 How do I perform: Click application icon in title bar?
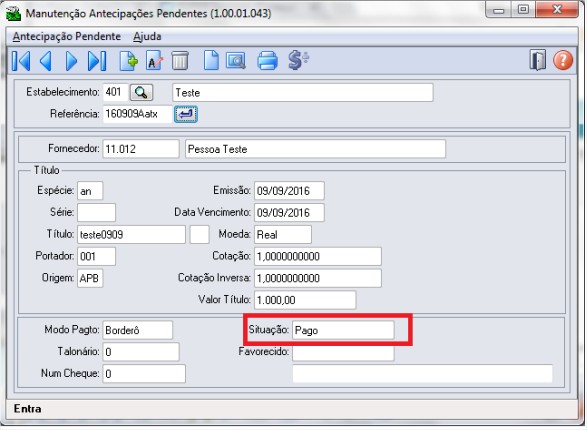pos(14,14)
